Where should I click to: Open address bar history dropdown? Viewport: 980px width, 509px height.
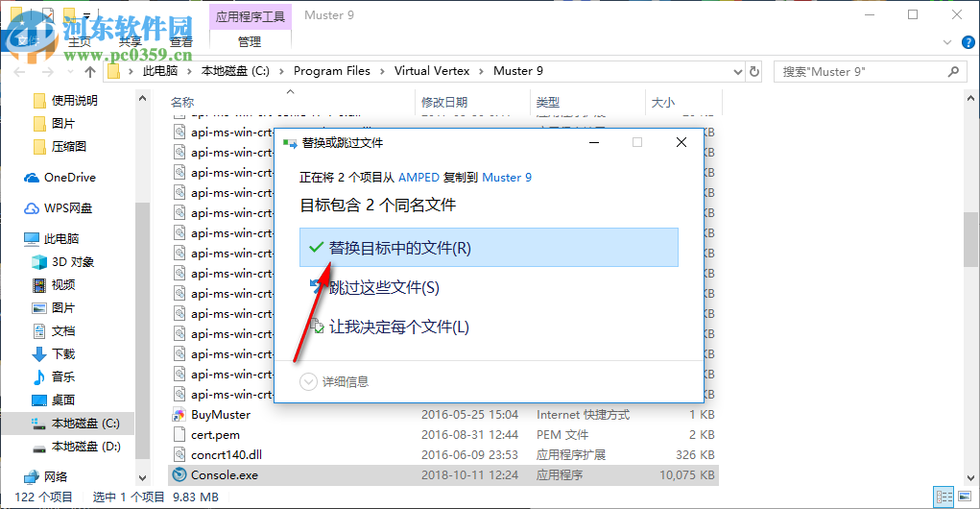coord(737,71)
